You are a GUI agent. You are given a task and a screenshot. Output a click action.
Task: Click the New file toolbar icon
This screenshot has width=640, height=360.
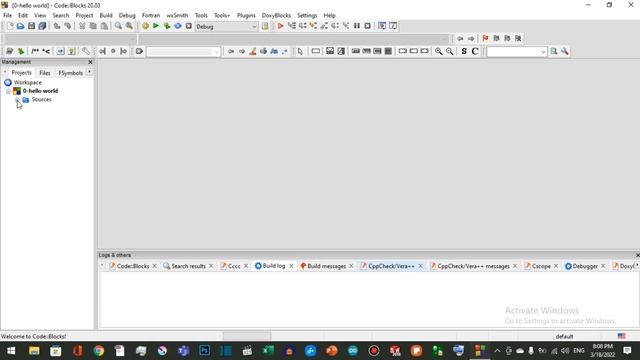10,26
